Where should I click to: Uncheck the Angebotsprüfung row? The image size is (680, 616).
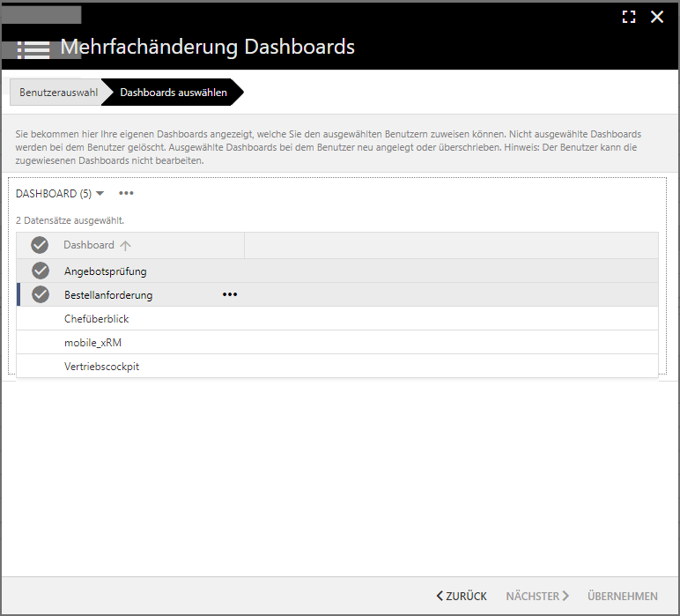[41, 271]
